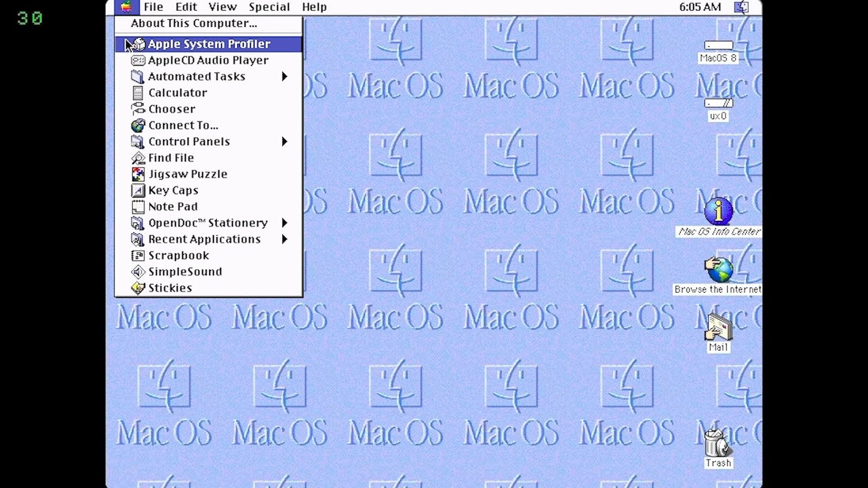Select the Mac OS Info Center icon
This screenshot has height=488, width=868.
(x=718, y=211)
